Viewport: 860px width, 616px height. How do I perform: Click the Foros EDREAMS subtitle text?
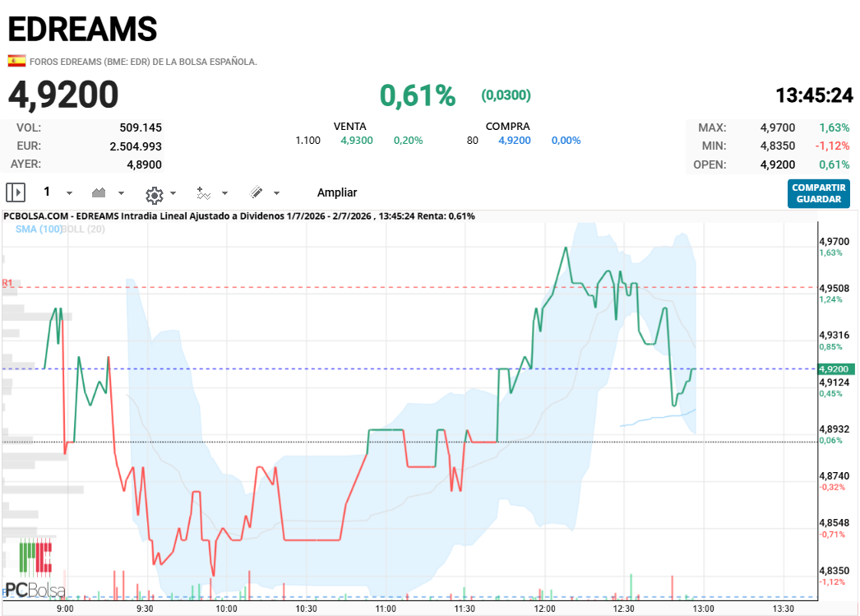point(143,62)
